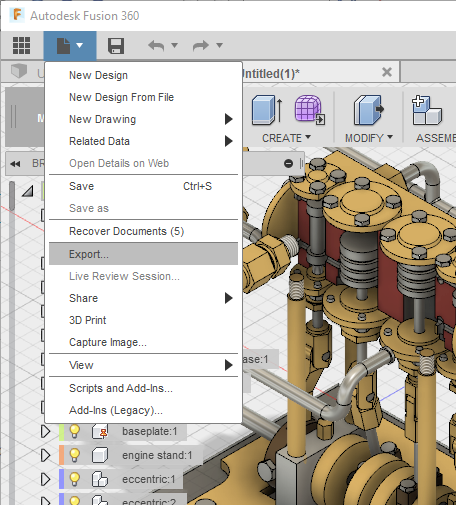Toggle engine stand:1 lightbulb visibility
Screen dimensions: 456x505
coord(74,455)
